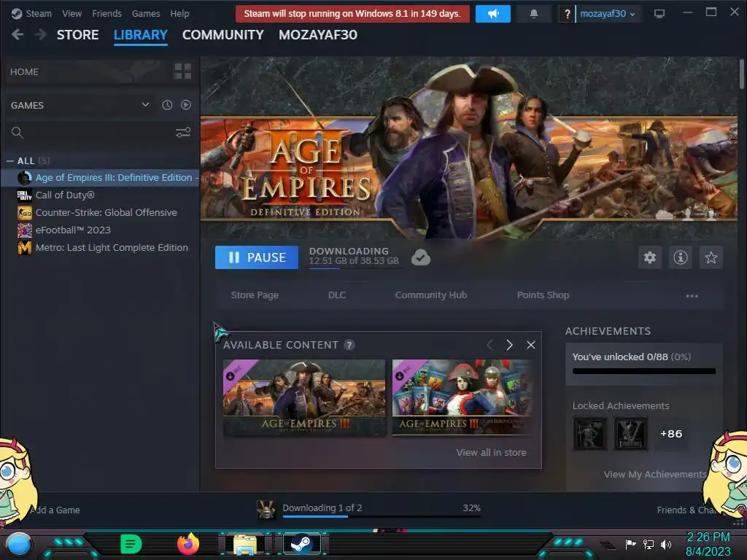Open game settings gear icon
The height and width of the screenshot is (560, 747).
coord(650,257)
